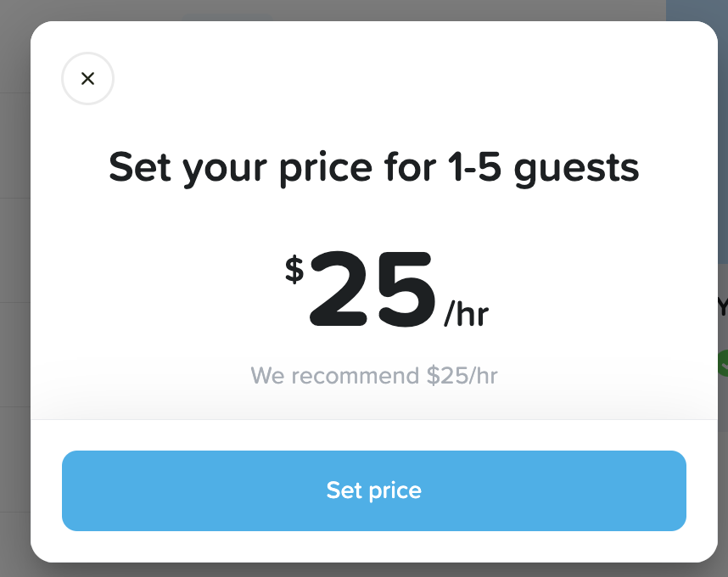728x577 pixels.
Task: Click the 'Set your price' heading
Action: point(373,167)
